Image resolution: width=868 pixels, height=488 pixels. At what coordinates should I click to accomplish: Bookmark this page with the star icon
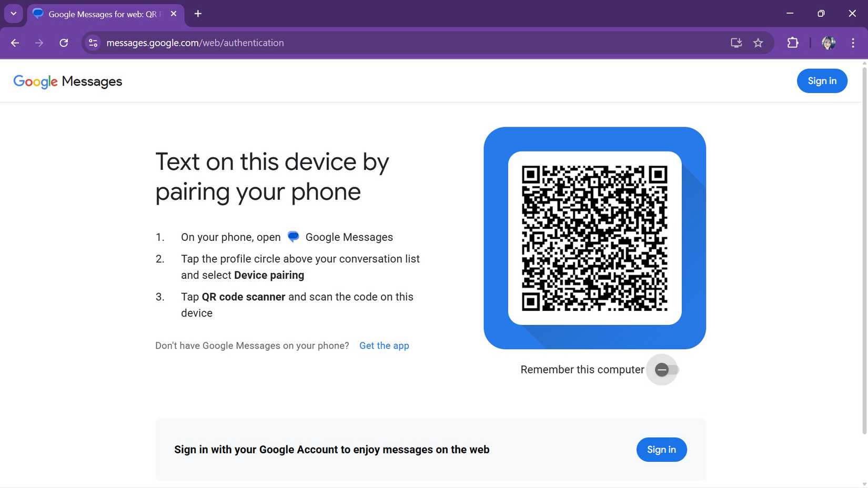tap(758, 43)
